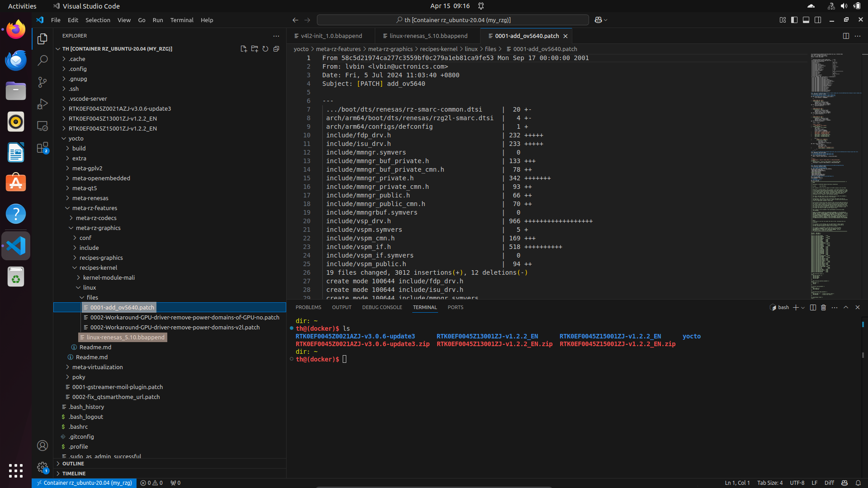
Task: Open 0002-fix_qtsmarthome_url.patch file
Action: [170, 397]
